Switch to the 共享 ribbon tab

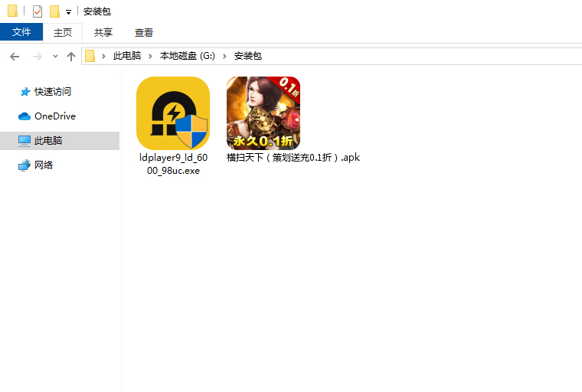pyautogui.click(x=103, y=32)
